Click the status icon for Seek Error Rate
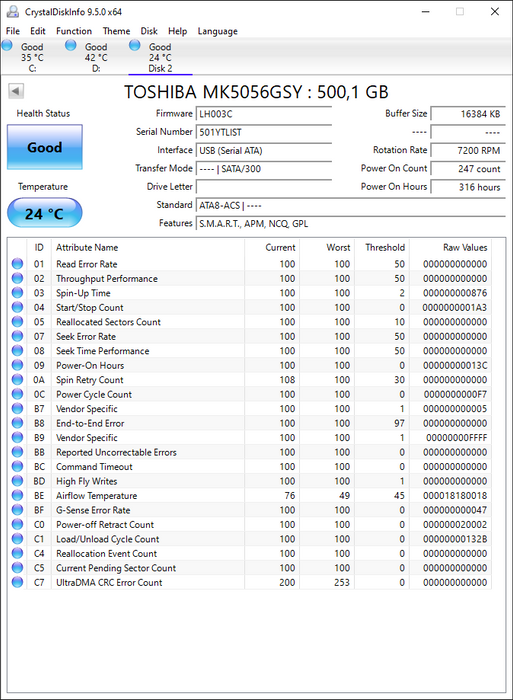 click(x=17, y=336)
